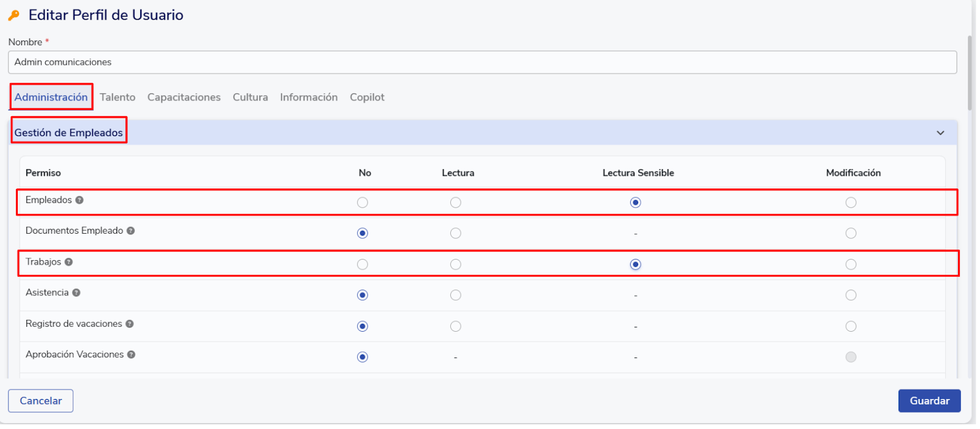980x429 pixels.
Task: Click the Nombre input field
Action: coord(482,62)
